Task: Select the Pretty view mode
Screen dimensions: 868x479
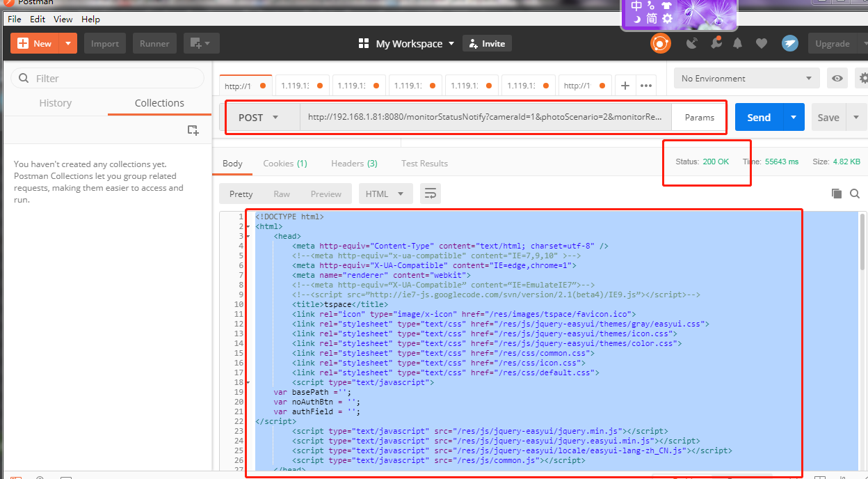Action: click(x=241, y=194)
